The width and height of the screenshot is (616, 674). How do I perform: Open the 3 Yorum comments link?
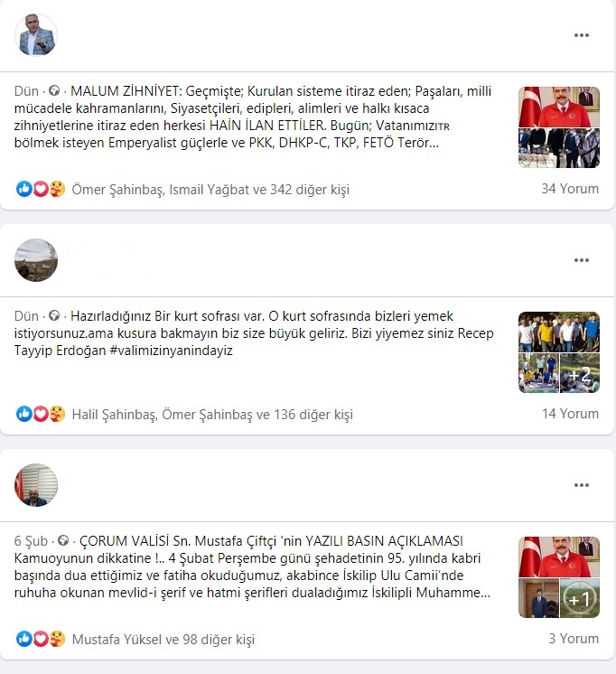(x=574, y=639)
